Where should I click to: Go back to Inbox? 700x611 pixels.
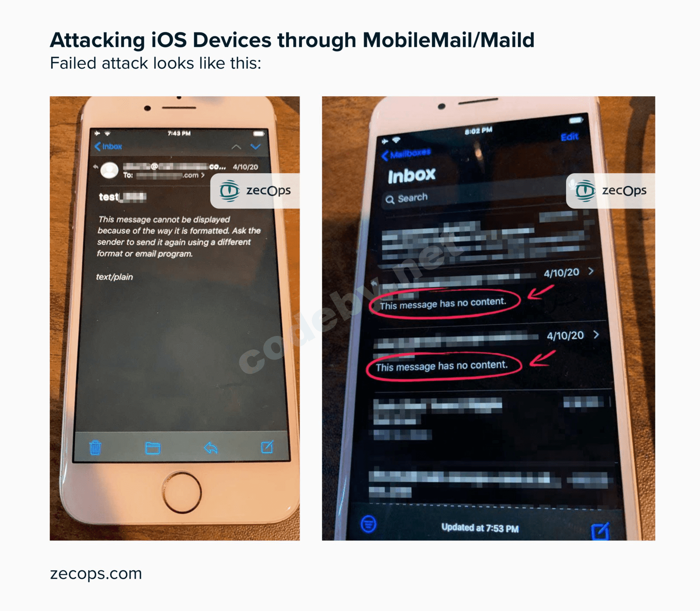click(x=108, y=147)
